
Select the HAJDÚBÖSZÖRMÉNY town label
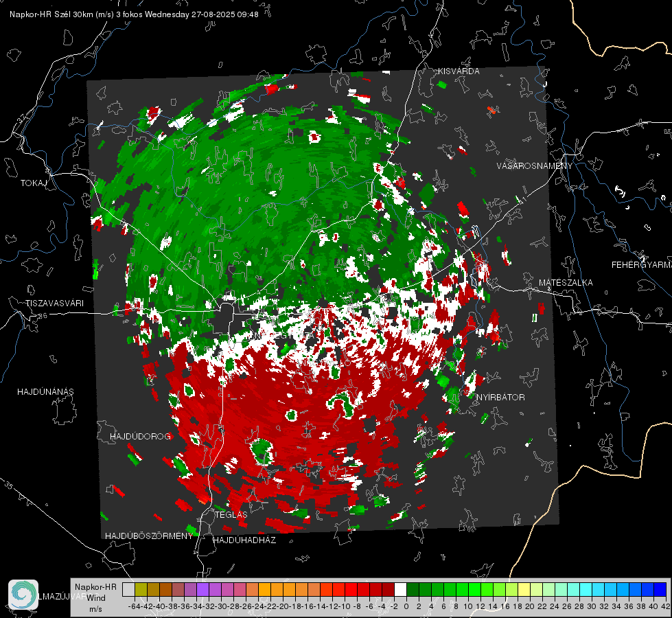click(x=149, y=536)
